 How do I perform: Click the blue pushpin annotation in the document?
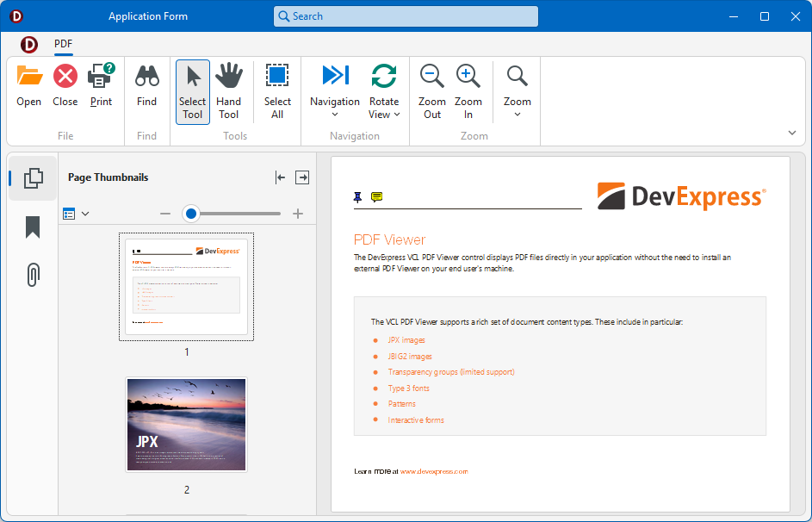(358, 196)
